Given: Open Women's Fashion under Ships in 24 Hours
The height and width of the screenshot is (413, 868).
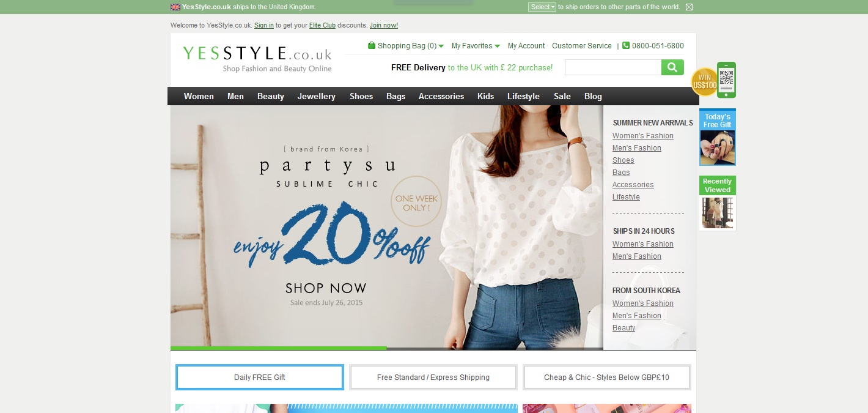Looking at the screenshot, I should tap(643, 244).
